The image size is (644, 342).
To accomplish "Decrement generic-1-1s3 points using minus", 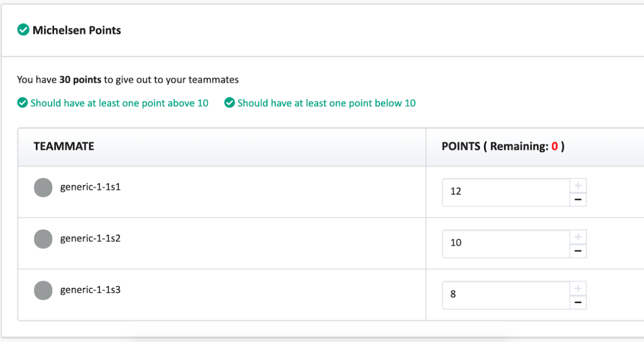I will point(578,303).
